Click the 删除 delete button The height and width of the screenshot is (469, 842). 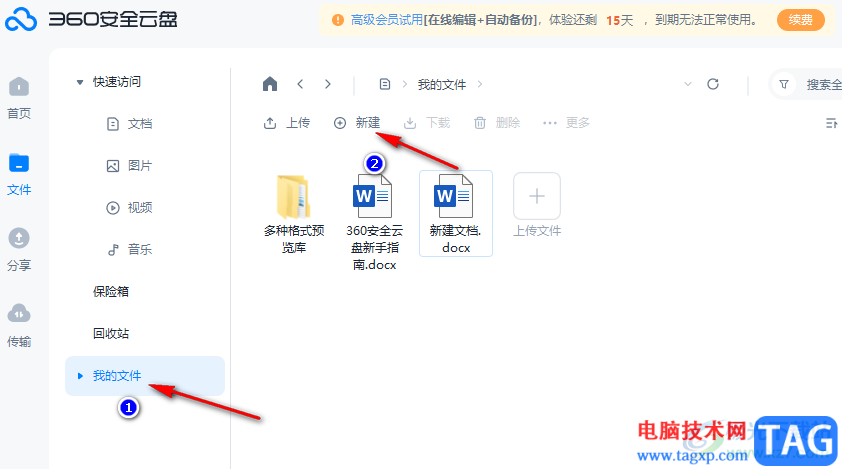(497, 123)
